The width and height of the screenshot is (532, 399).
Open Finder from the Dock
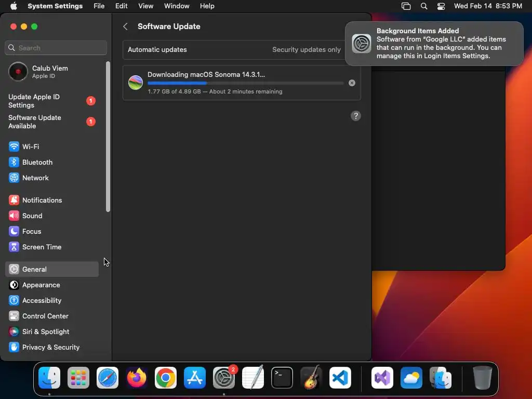(49, 378)
